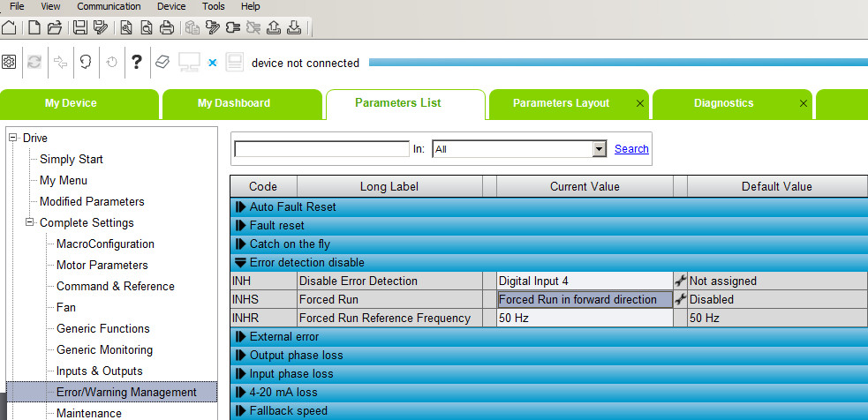This screenshot has height=420, width=868.
Task: Click the download arrow tray icon
Action: click(294, 27)
